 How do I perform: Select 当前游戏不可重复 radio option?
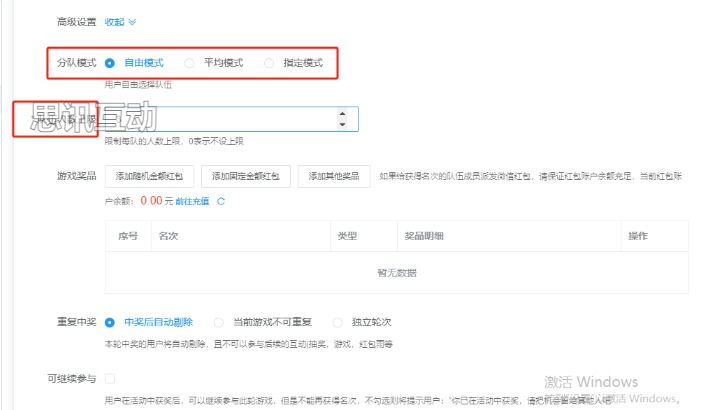pos(219,322)
